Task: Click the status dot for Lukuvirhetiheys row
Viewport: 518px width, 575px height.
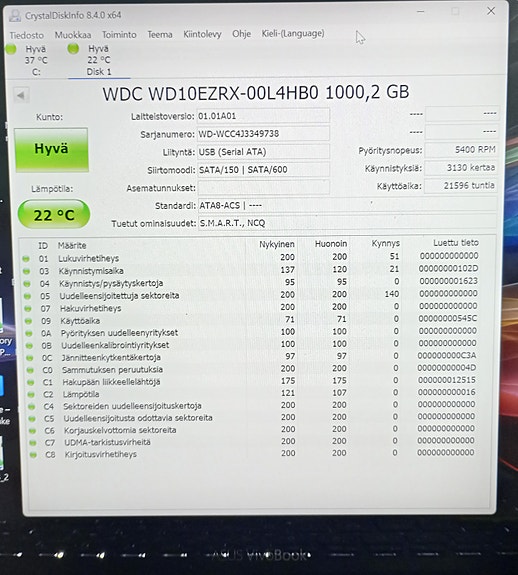Action: (26, 259)
